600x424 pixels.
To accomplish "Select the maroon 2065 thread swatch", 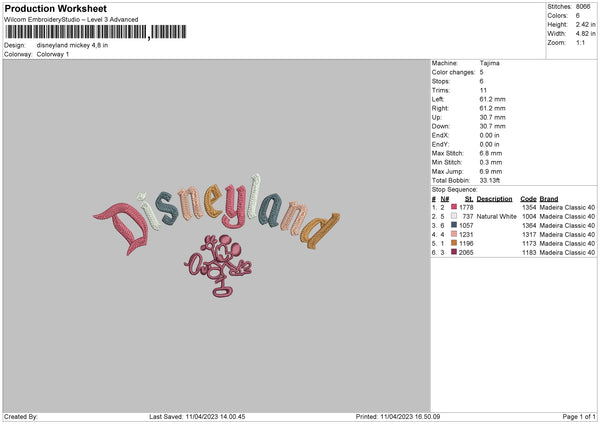I will [x=454, y=252].
